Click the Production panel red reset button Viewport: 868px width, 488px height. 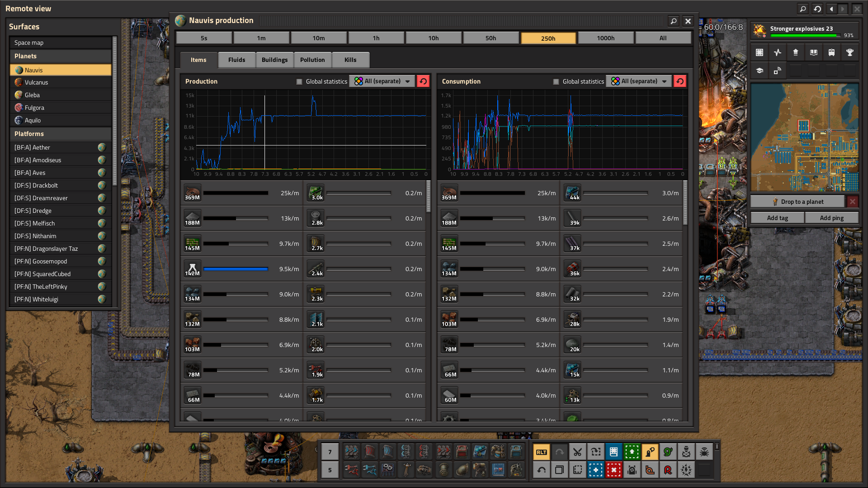[x=423, y=81]
